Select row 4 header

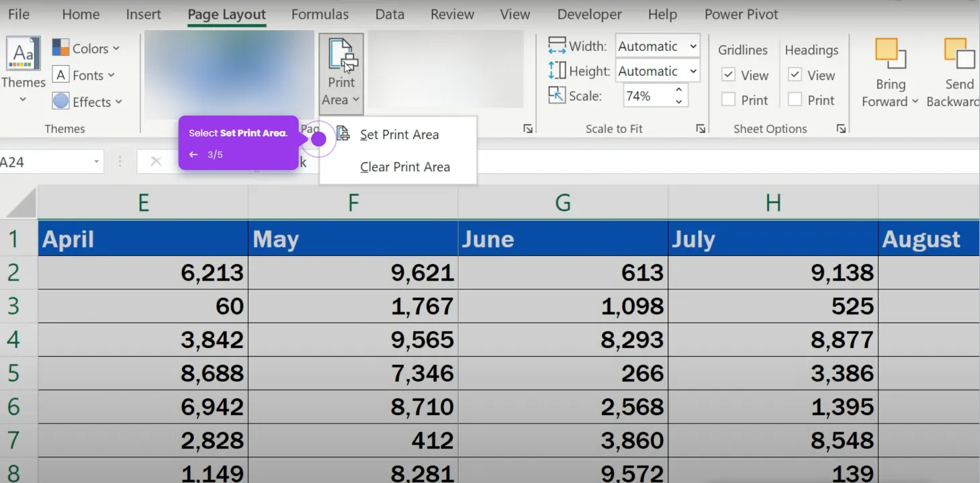[19, 339]
